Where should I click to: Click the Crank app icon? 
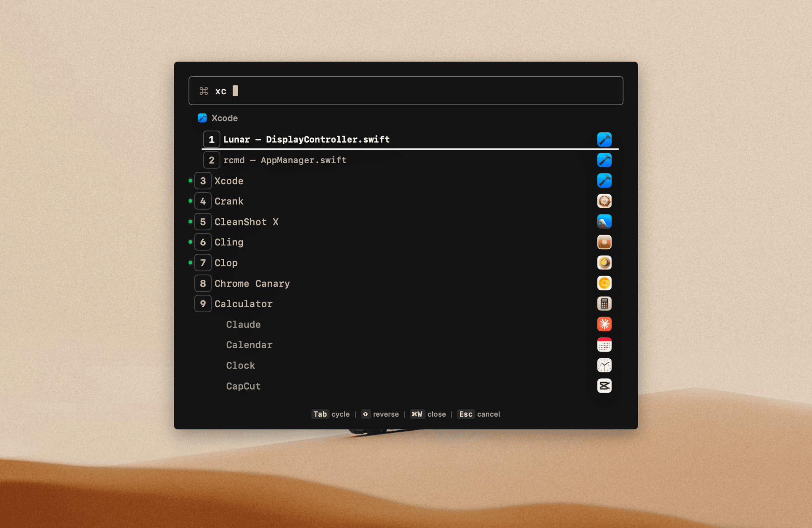[x=604, y=201]
